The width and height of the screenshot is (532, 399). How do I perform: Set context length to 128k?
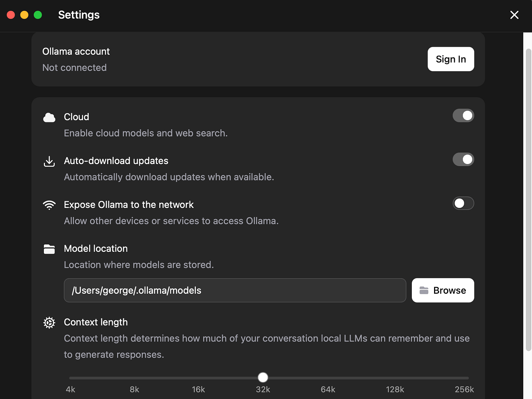pos(395,378)
